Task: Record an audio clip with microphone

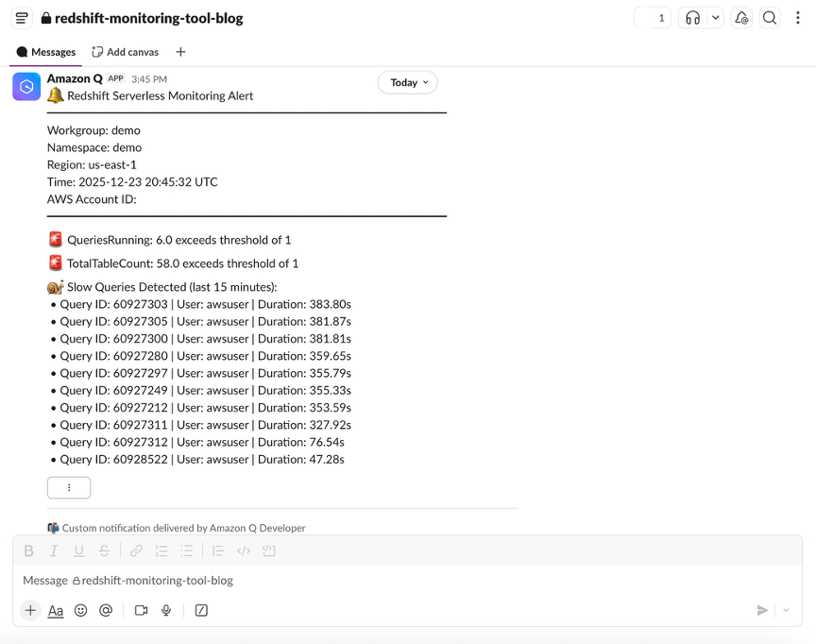Action: [166, 611]
